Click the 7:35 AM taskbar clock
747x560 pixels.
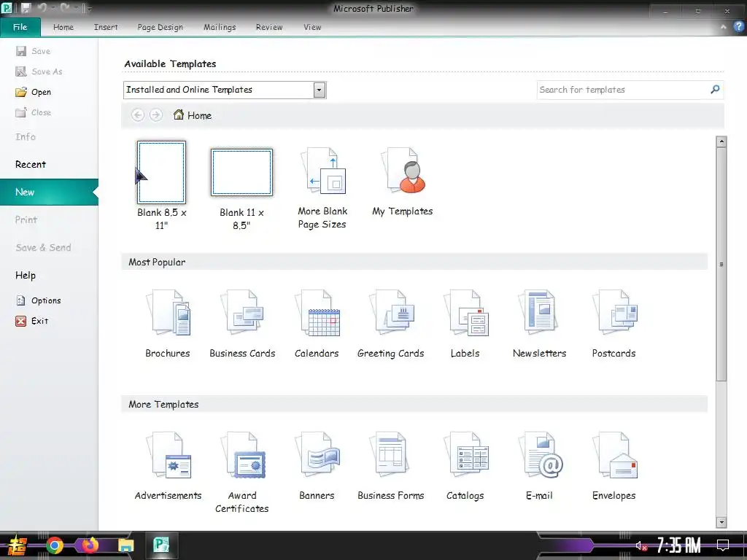click(x=678, y=545)
